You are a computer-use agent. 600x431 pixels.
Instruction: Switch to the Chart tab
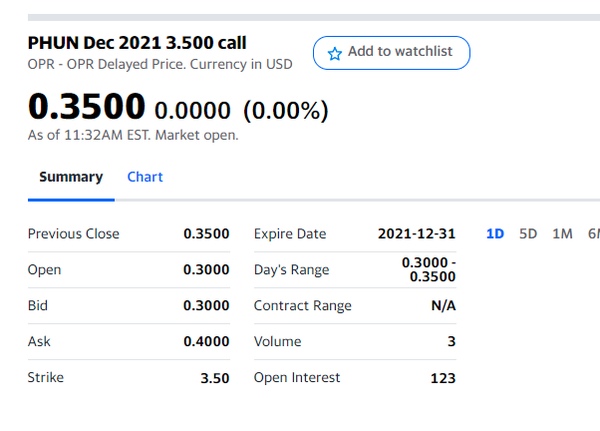(x=145, y=177)
